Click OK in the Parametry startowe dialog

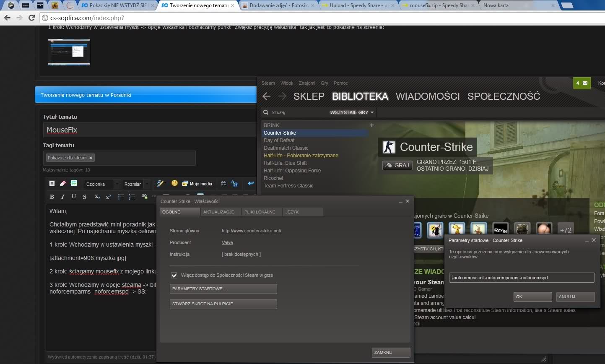coord(532,296)
